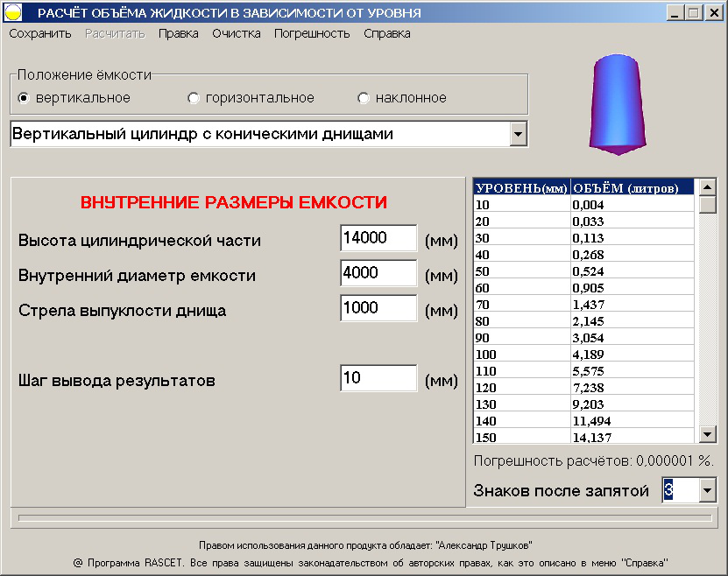Expand the container type combo box
This screenshot has width=728, height=576.
[x=519, y=134]
